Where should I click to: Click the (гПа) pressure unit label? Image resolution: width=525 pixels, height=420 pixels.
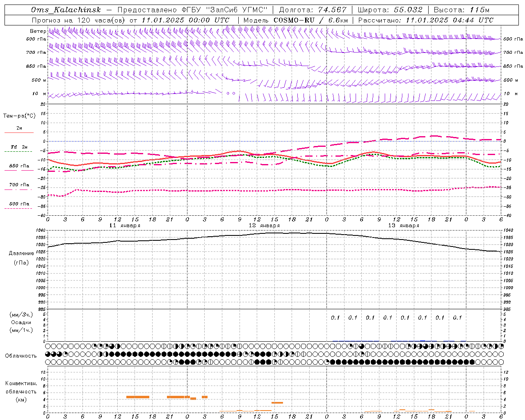[x=21, y=262]
